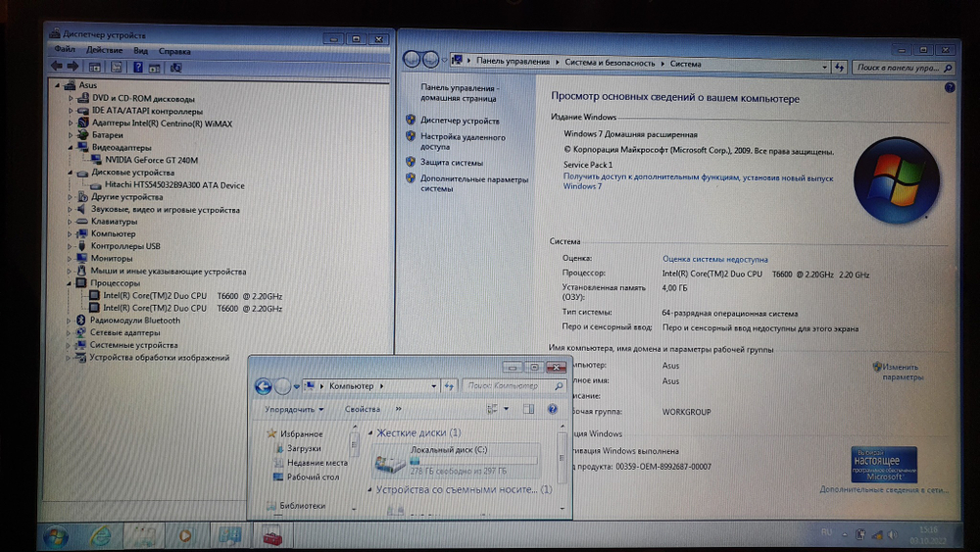
Task: Open Windows Media Player from taskbar
Action: 185,536
